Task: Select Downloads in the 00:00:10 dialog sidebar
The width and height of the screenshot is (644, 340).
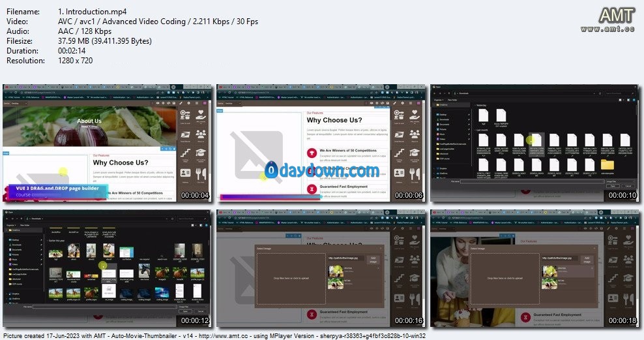Action: 444,119
